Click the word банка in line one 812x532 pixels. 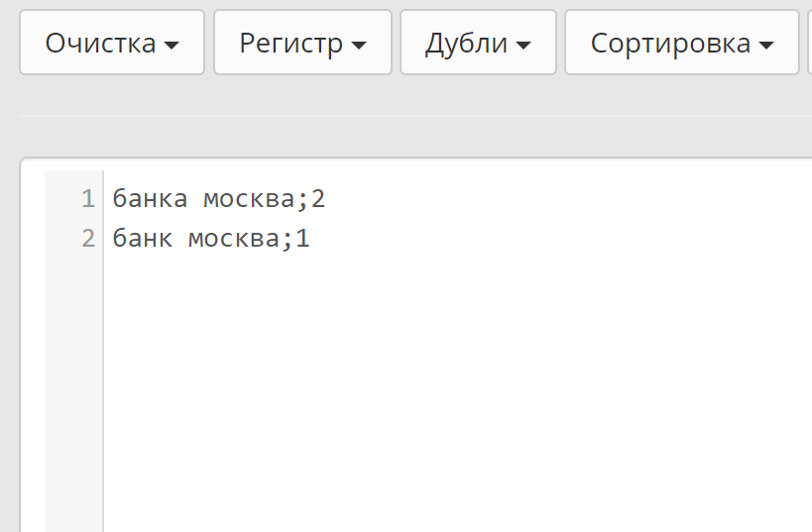point(150,199)
